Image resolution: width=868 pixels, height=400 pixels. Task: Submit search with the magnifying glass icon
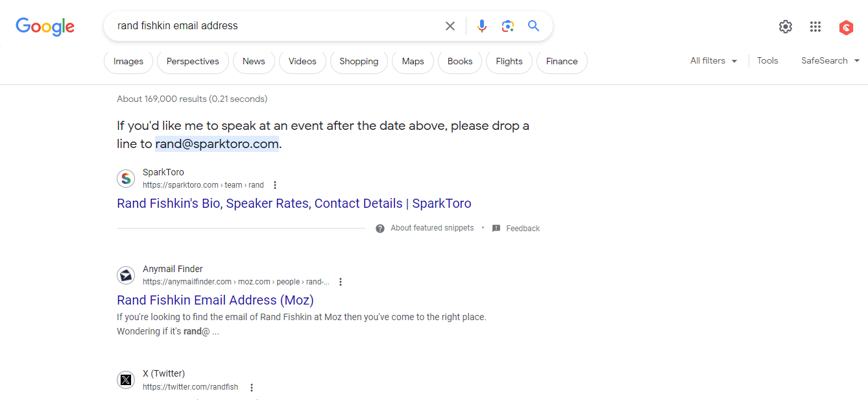(x=534, y=26)
